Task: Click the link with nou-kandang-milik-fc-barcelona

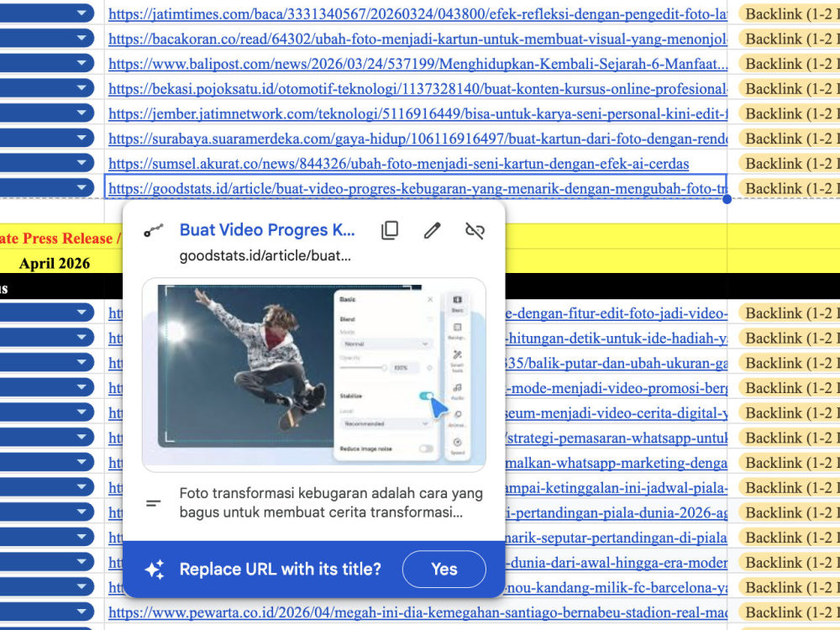Action: click(x=616, y=588)
